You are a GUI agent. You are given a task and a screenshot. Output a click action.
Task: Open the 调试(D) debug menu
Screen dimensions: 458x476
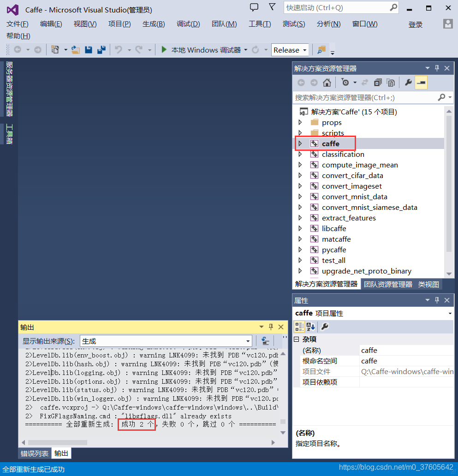(x=188, y=24)
